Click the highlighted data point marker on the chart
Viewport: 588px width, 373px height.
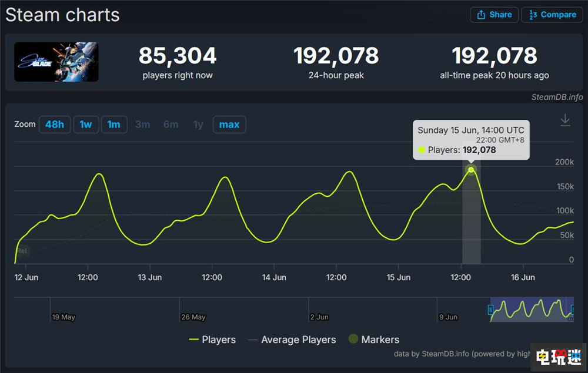[471, 170]
